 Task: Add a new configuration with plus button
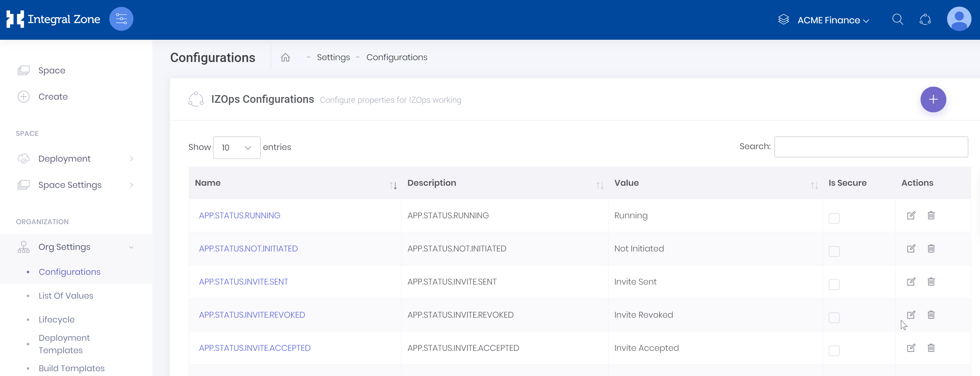(933, 100)
